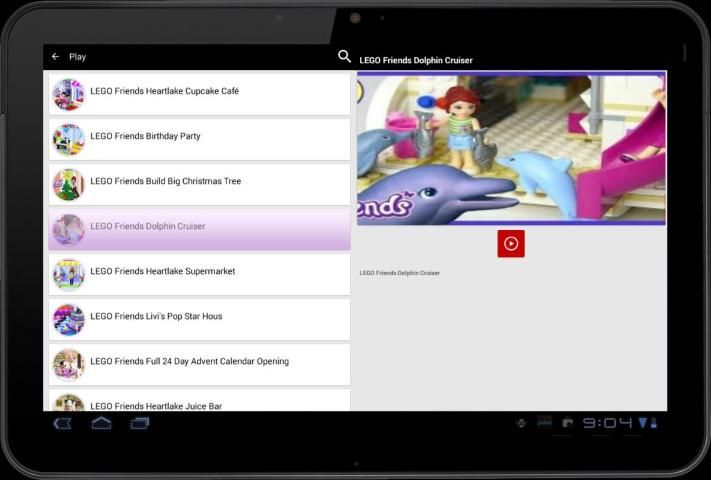Screen dimensions: 711x480
Task: Tap the Livi's Pop Star thumbnail icon
Action: point(69,318)
